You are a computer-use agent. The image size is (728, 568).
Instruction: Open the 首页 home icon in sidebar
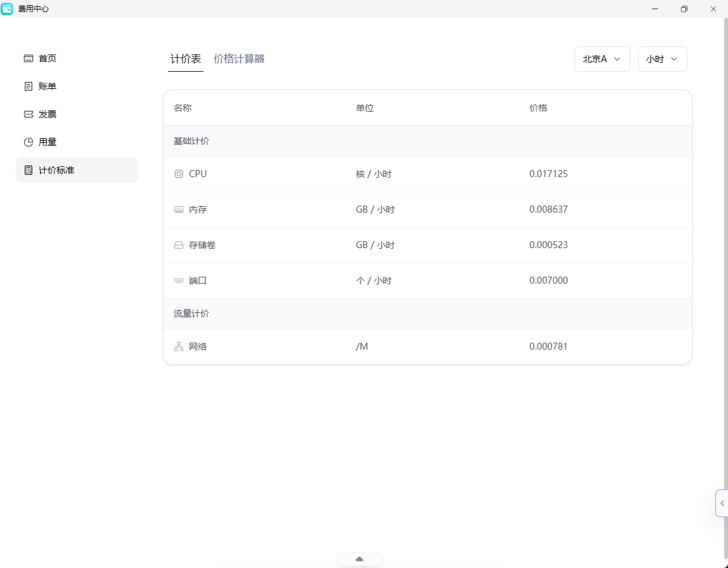(29, 58)
